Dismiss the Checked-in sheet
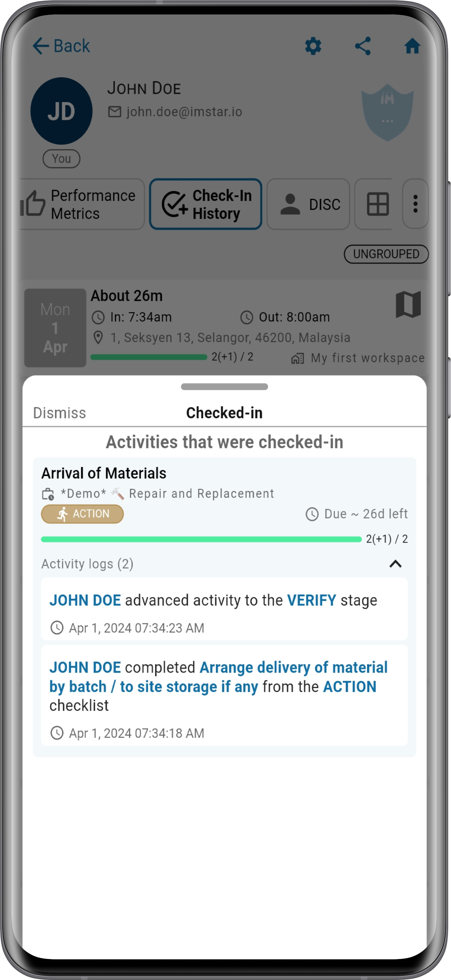 point(59,413)
